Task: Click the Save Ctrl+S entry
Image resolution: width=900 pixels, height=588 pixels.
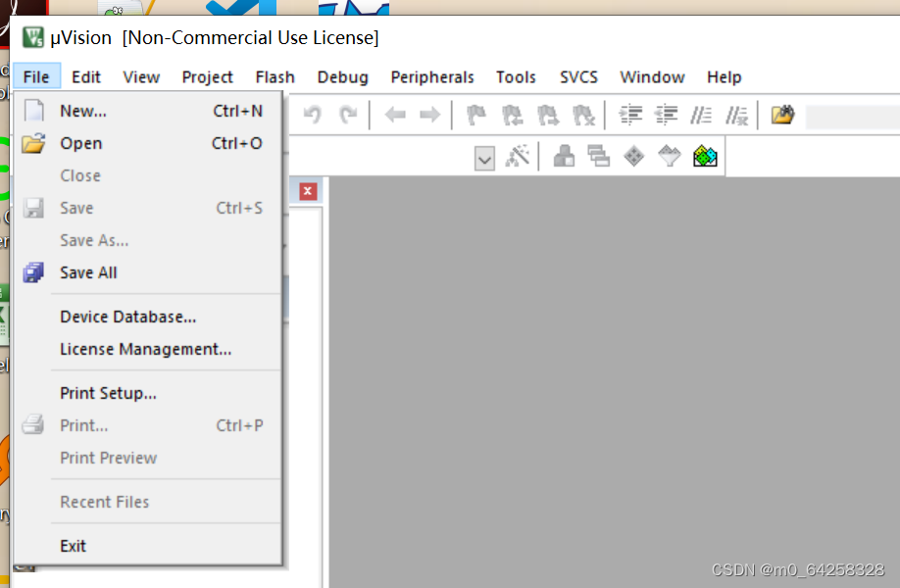Action: (148, 208)
